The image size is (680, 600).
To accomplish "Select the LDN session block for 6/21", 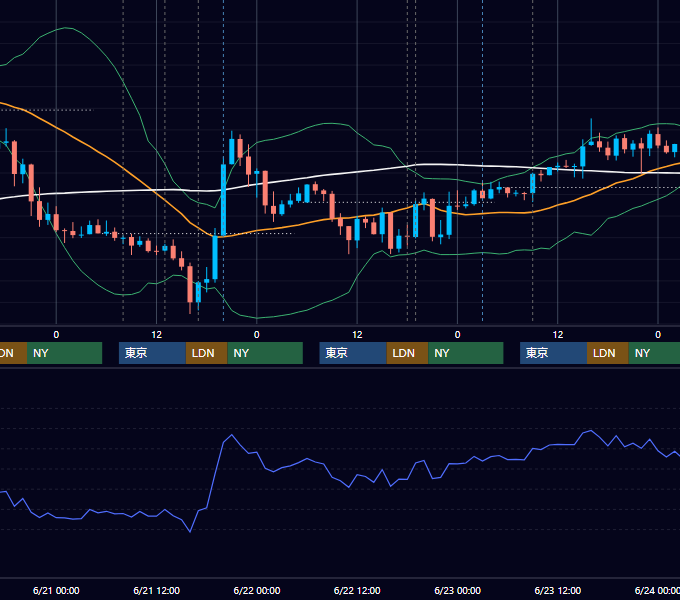I will [206, 353].
